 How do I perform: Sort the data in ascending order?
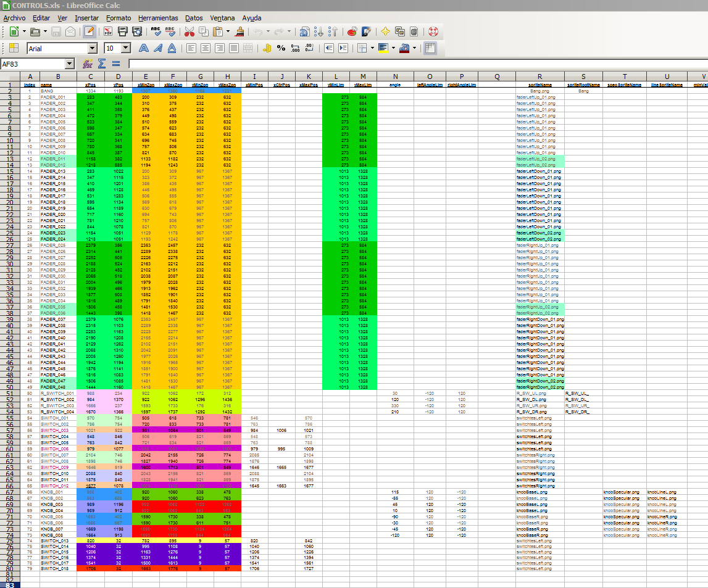pos(318,31)
